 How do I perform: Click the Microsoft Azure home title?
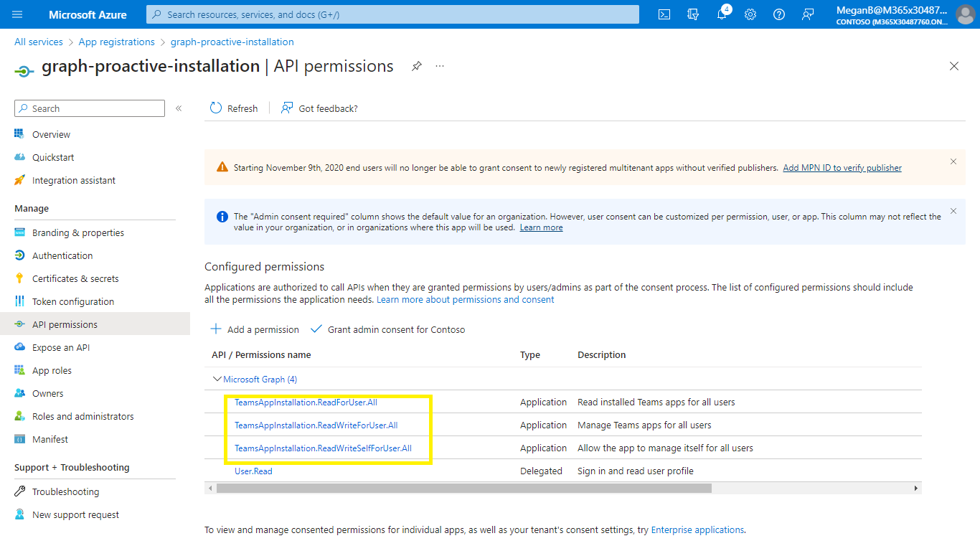pyautogui.click(x=88, y=14)
